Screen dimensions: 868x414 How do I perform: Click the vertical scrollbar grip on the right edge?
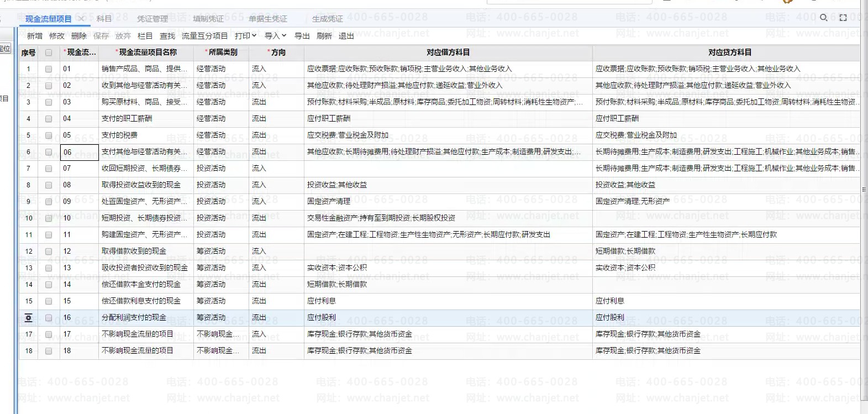pyautogui.click(x=864, y=190)
